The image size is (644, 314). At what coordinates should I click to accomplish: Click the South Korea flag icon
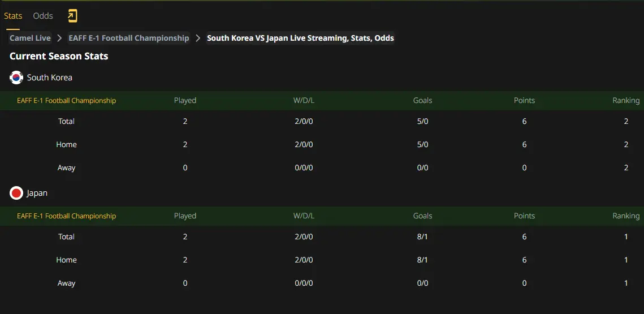click(16, 78)
